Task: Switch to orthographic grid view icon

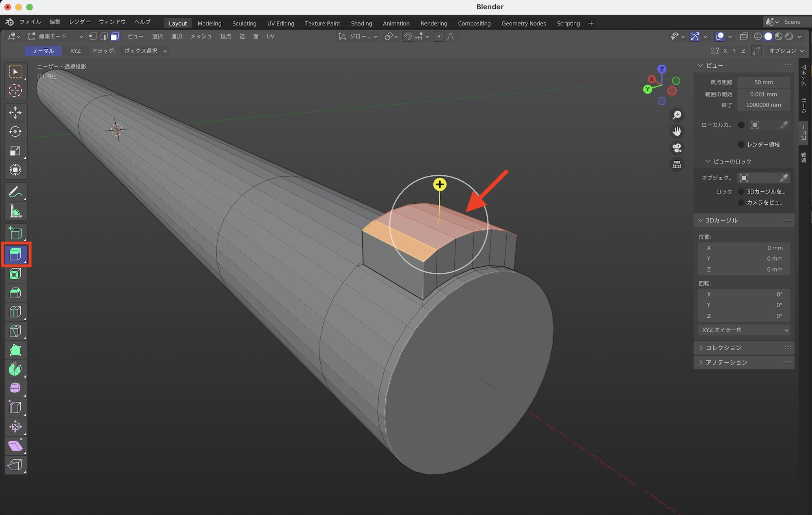Action: [677, 165]
